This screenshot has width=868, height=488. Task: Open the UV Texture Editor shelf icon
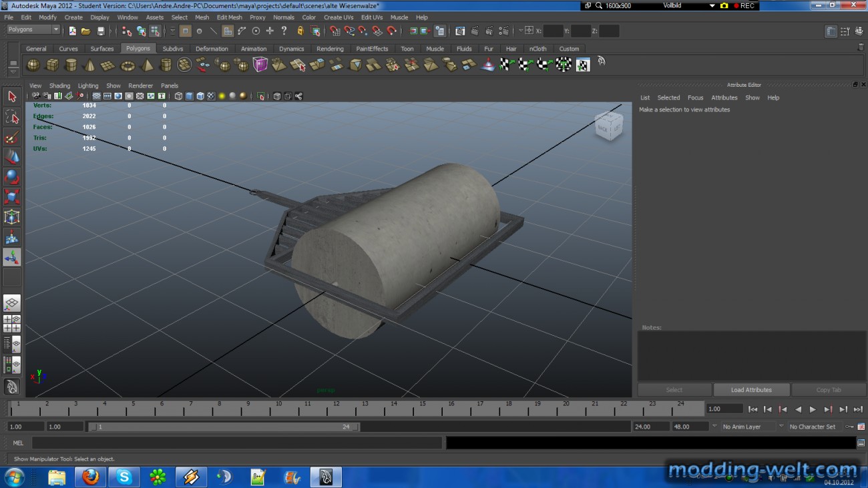point(583,65)
